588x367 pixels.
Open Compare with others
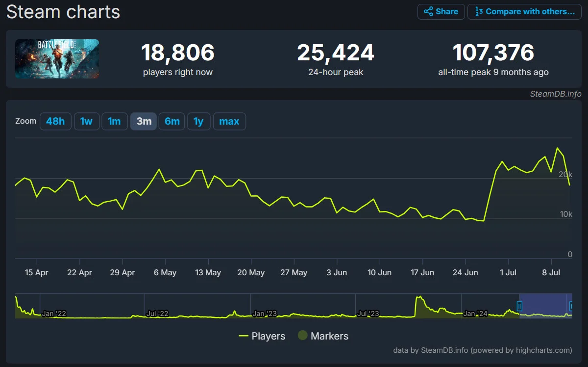point(524,12)
